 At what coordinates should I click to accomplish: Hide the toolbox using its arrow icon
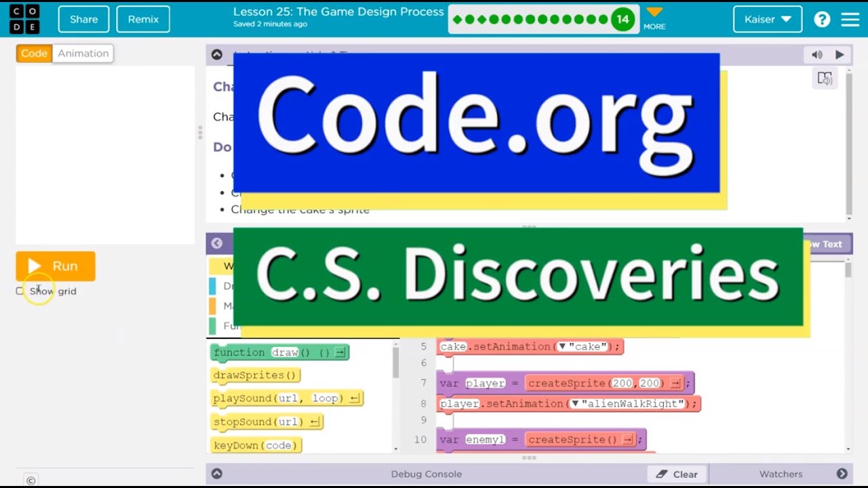[216, 243]
